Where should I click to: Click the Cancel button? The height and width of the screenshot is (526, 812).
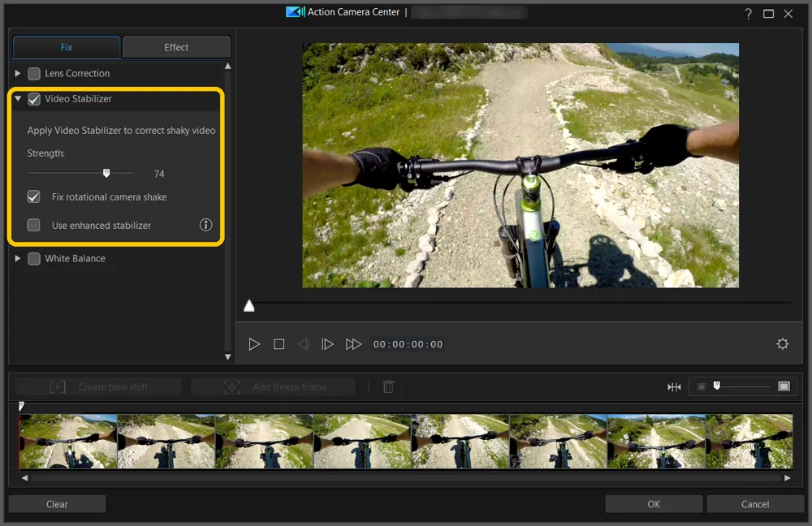(755, 504)
